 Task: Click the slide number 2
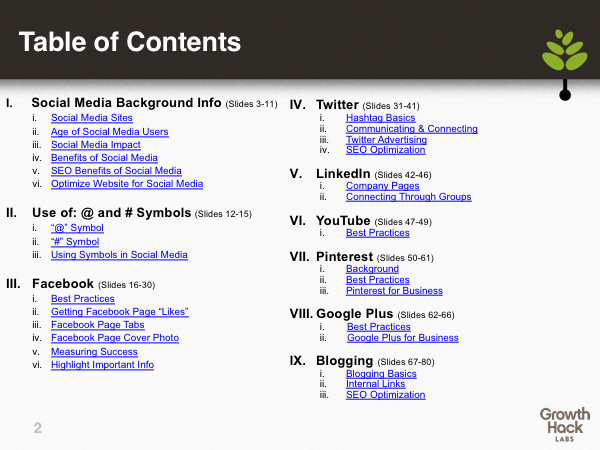pos(38,428)
